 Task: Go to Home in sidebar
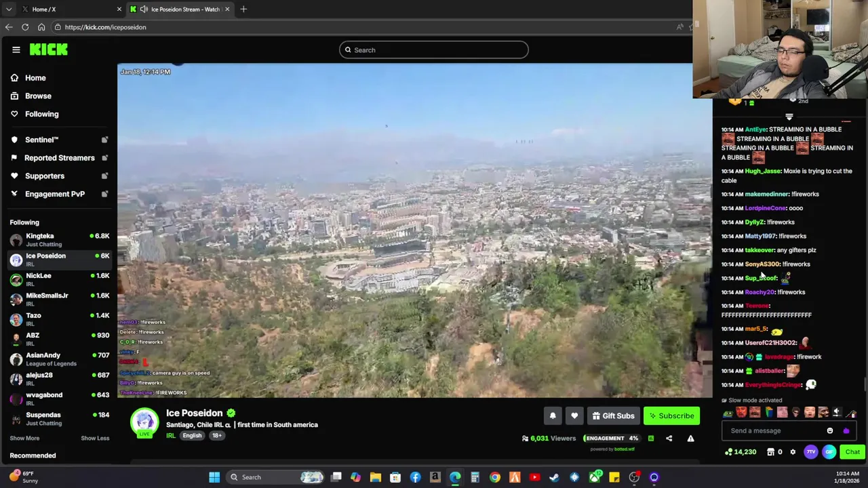tap(35, 78)
